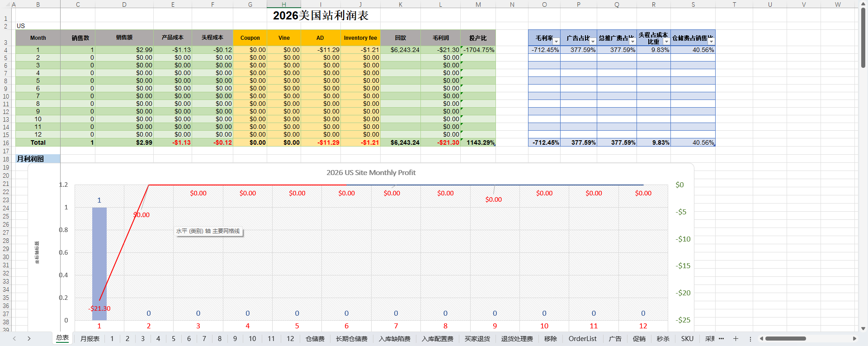Click the vertical dots sheet options icon
This screenshot has height=346, width=868.
pos(750,339)
